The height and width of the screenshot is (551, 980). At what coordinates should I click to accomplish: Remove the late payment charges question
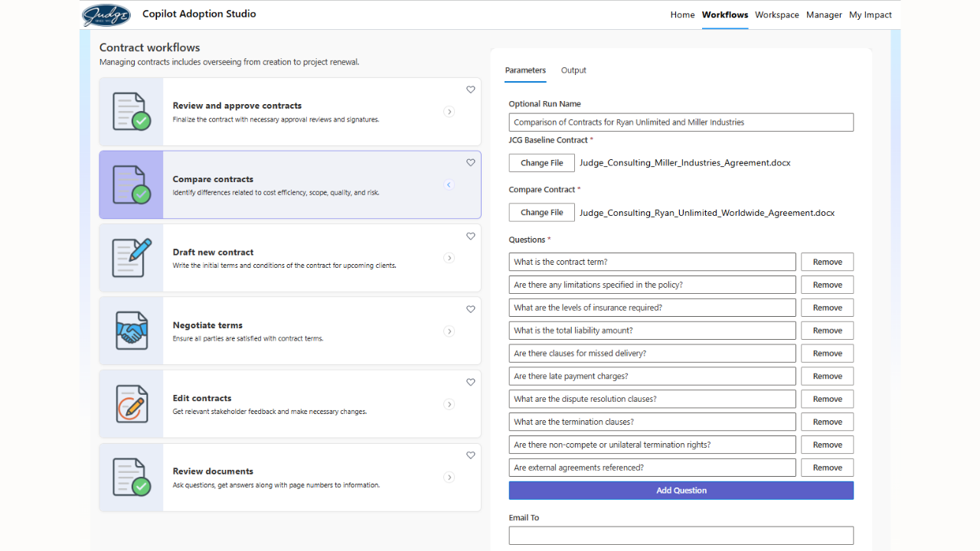click(828, 377)
